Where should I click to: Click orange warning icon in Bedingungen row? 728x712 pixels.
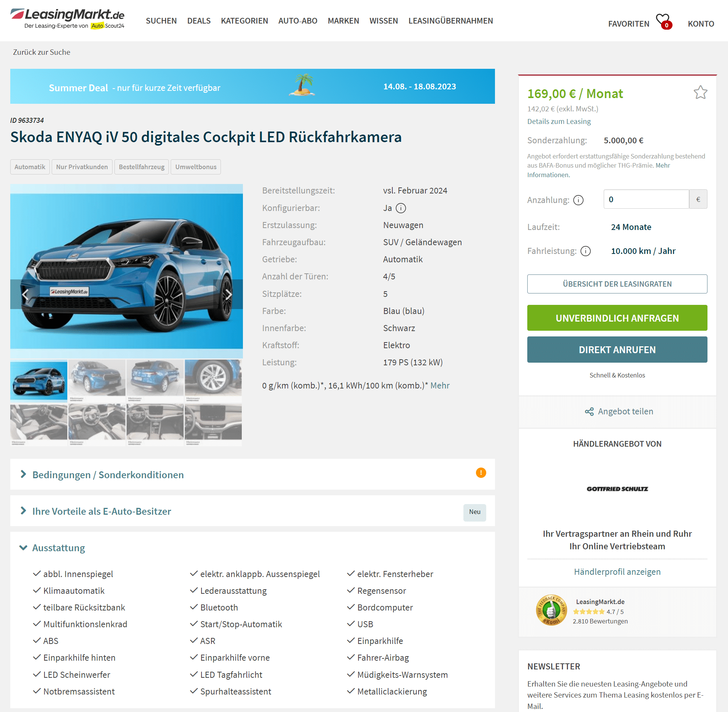pos(481,473)
